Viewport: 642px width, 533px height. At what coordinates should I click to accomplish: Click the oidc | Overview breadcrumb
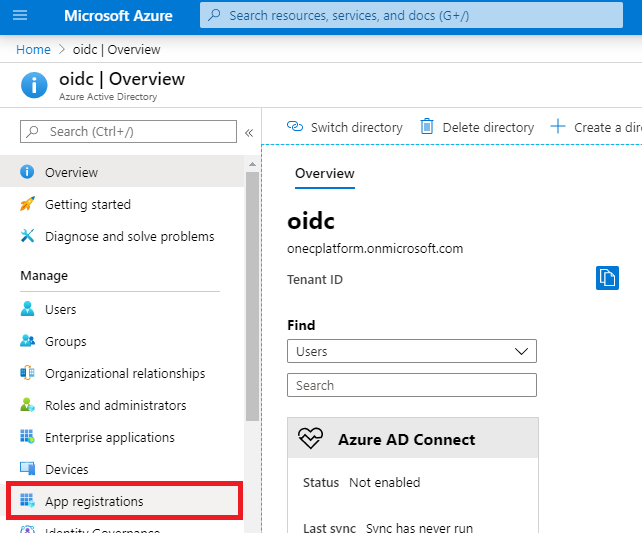pyautogui.click(x=116, y=49)
